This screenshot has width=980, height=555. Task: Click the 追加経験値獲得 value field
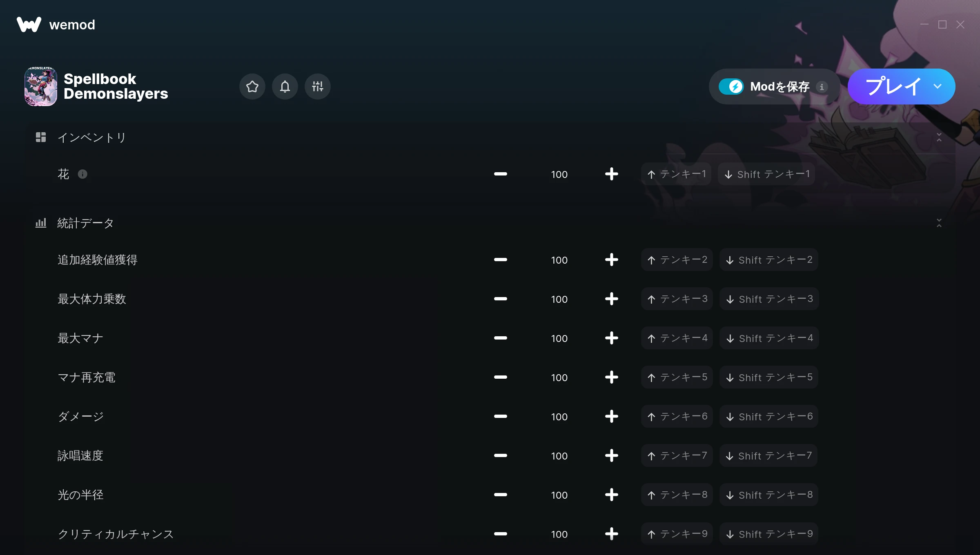tap(559, 260)
